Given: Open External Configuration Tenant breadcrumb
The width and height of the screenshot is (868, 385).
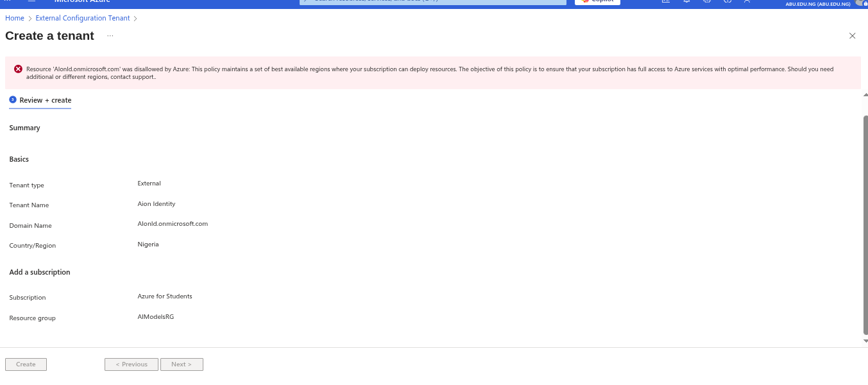Looking at the screenshot, I should pos(83,18).
